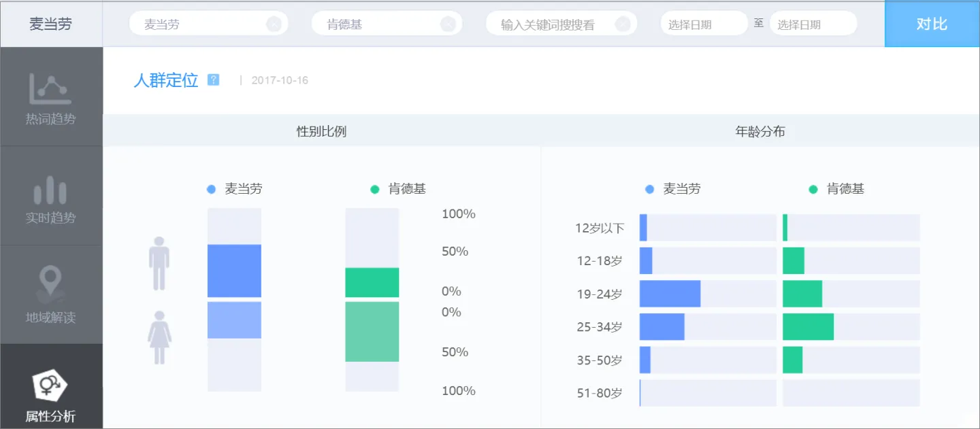The width and height of the screenshot is (980, 429).
Task: Focus the second keyword field containing 肯德基
Action: (x=387, y=24)
